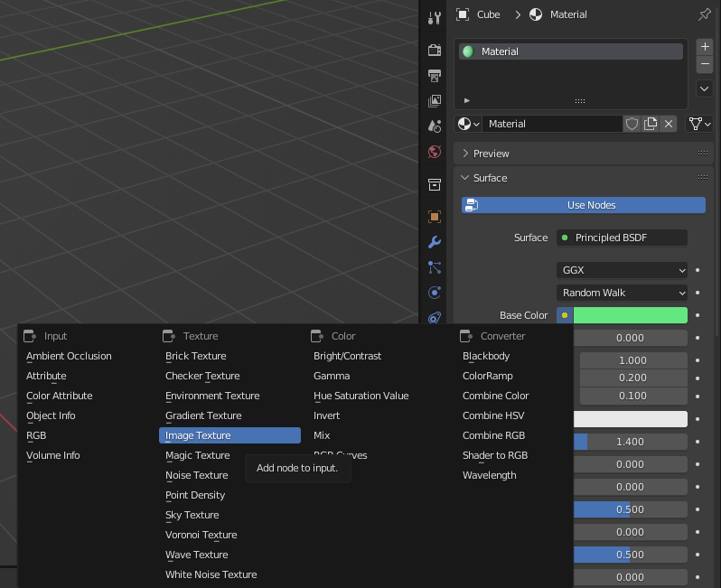This screenshot has width=721, height=588.
Task: Open material slot specials dropdown arrow
Action: pos(705,89)
